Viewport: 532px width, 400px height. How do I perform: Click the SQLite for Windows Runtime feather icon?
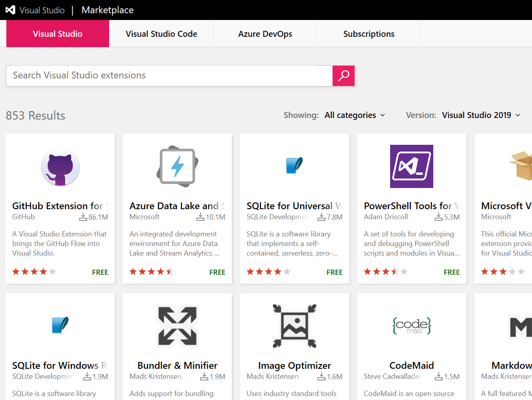[60, 326]
